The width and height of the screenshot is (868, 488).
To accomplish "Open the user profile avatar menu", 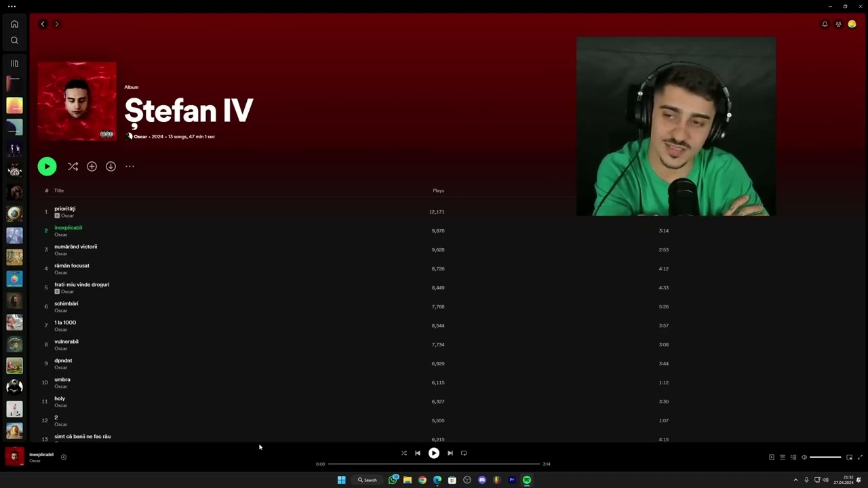I will click(x=852, y=24).
